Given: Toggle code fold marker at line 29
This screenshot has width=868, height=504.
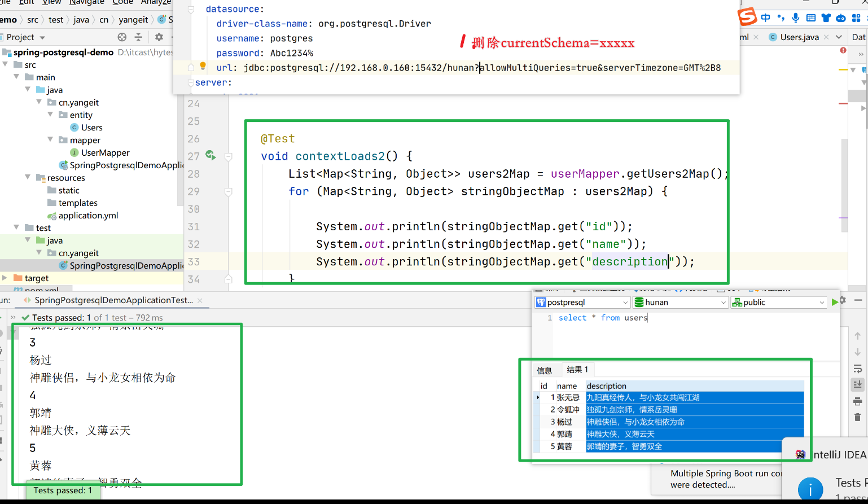Looking at the screenshot, I should pyautogui.click(x=229, y=192).
